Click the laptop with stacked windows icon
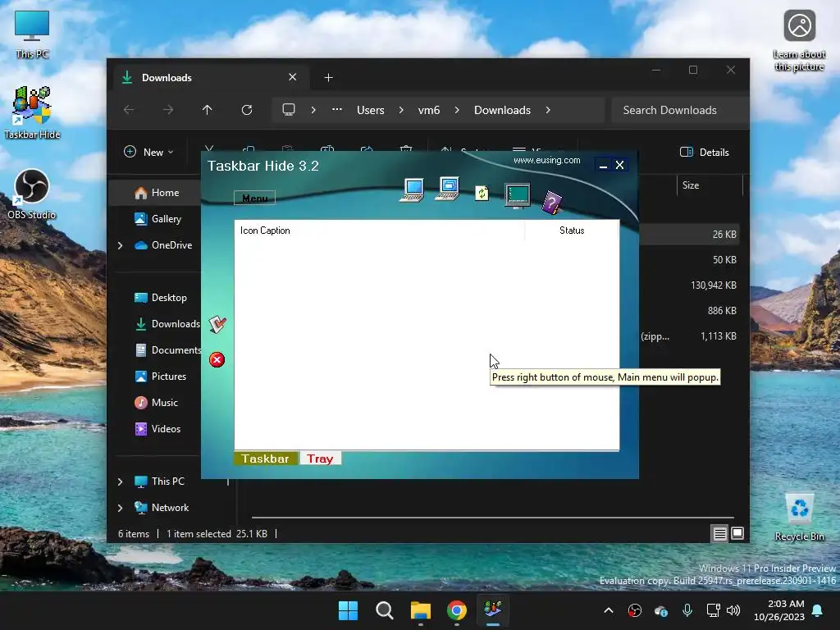This screenshot has height=630, width=840. [x=447, y=189]
